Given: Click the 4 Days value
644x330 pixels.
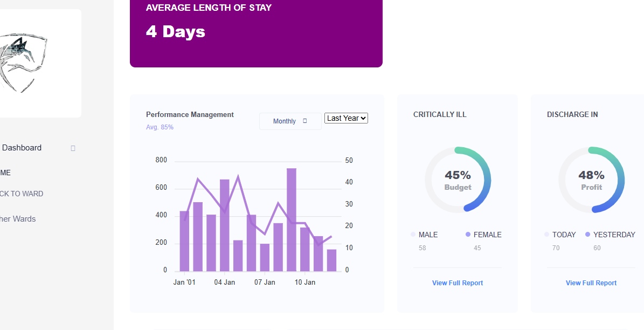Looking at the screenshot, I should click(175, 32).
